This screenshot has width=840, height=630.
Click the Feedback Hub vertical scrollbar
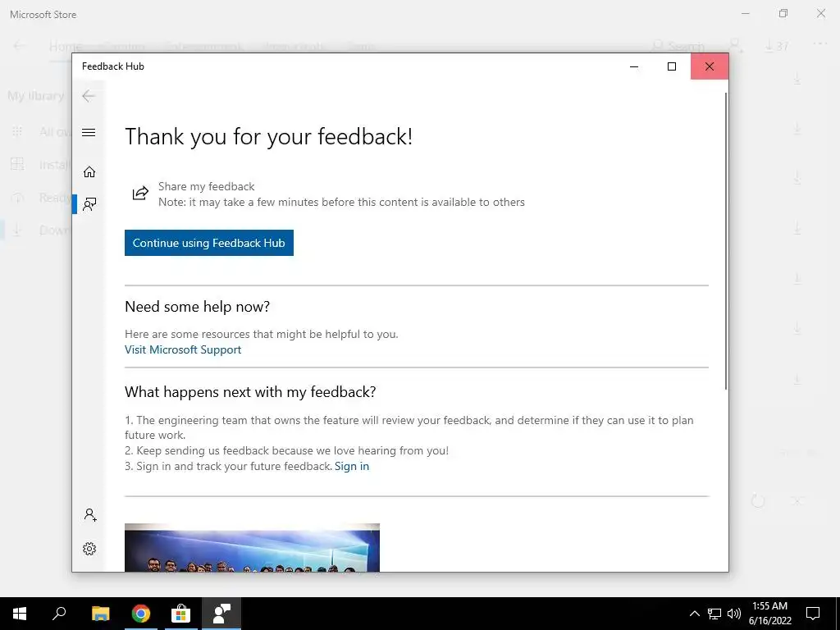(726, 241)
